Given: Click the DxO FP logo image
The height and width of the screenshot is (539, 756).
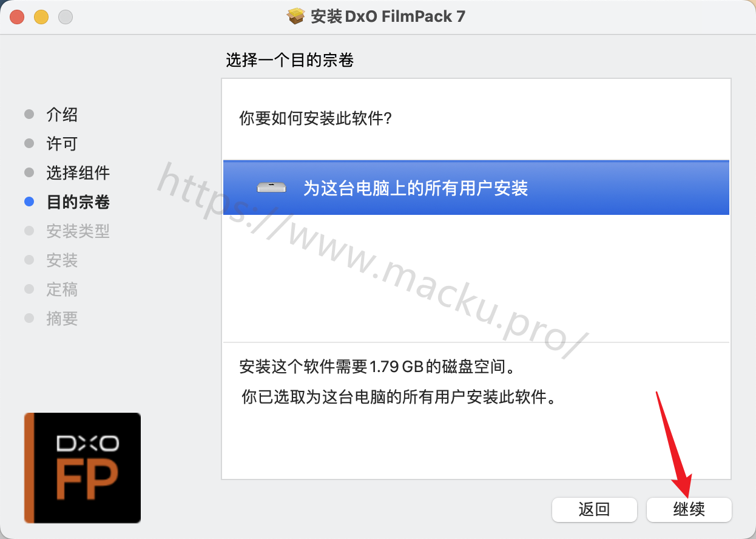Looking at the screenshot, I should tap(83, 467).
